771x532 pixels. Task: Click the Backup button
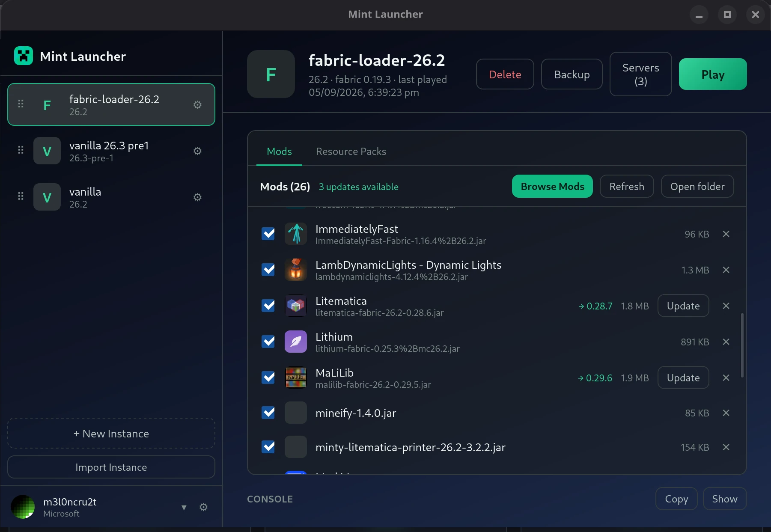[572, 74]
